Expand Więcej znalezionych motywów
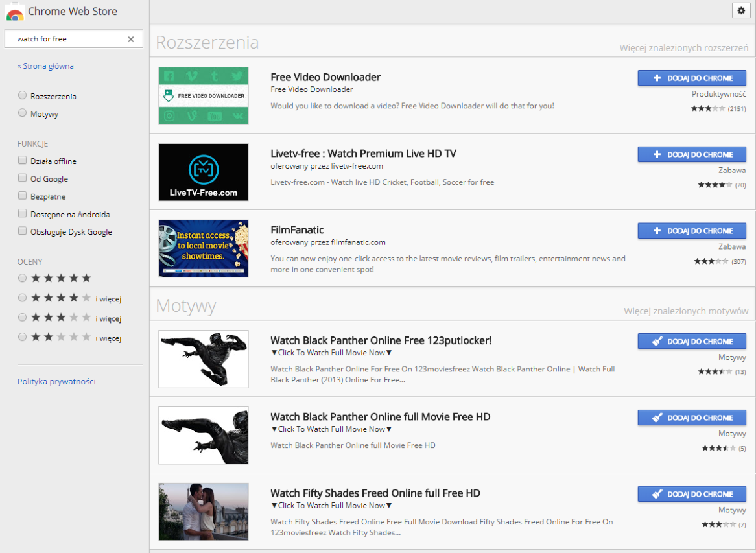Screen dimensions: 756x553 pyautogui.click(x=689, y=311)
